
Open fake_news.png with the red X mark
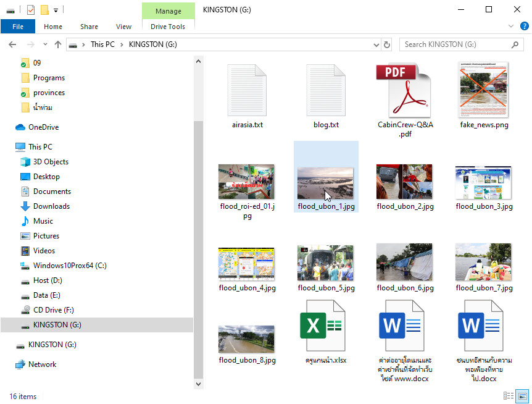click(x=483, y=90)
